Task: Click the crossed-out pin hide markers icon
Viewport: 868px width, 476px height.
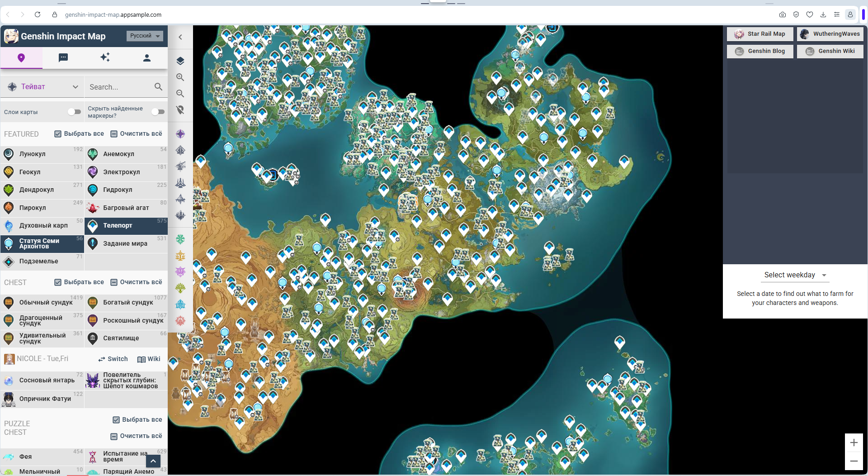Action: pyautogui.click(x=180, y=110)
